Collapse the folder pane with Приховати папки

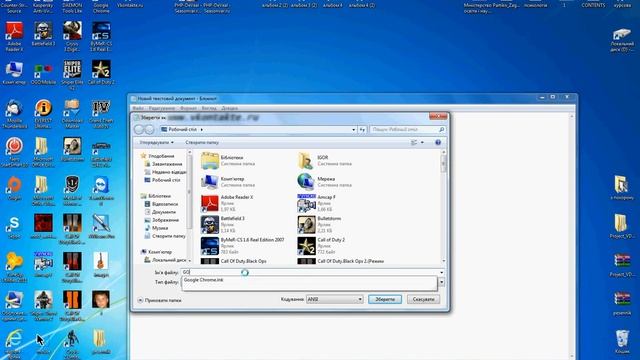pyautogui.click(x=159, y=300)
